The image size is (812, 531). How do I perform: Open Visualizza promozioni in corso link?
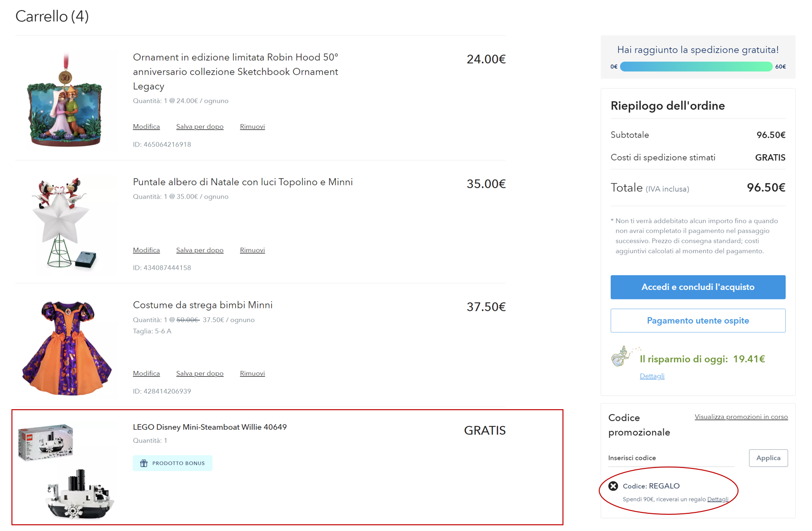[741, 417]
